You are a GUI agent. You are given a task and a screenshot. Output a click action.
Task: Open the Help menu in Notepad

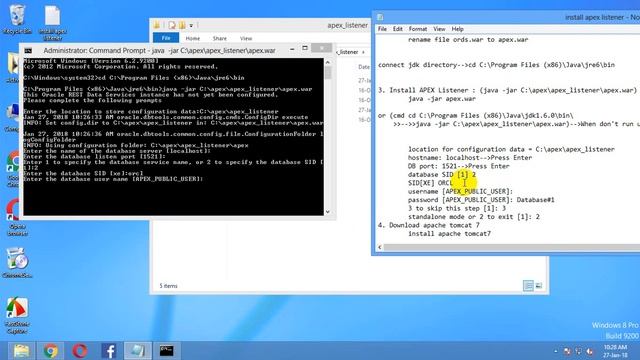coord(457,29)
